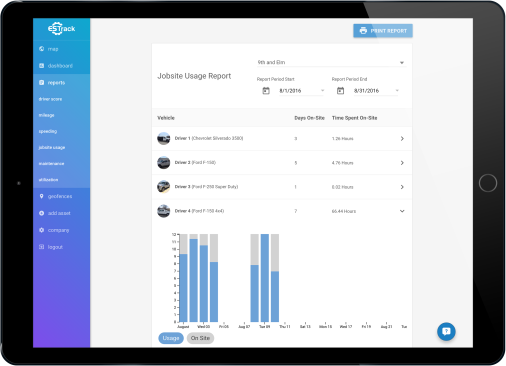Click the first August bar in chart
The image size is (506, 366).
click(183, 288)
